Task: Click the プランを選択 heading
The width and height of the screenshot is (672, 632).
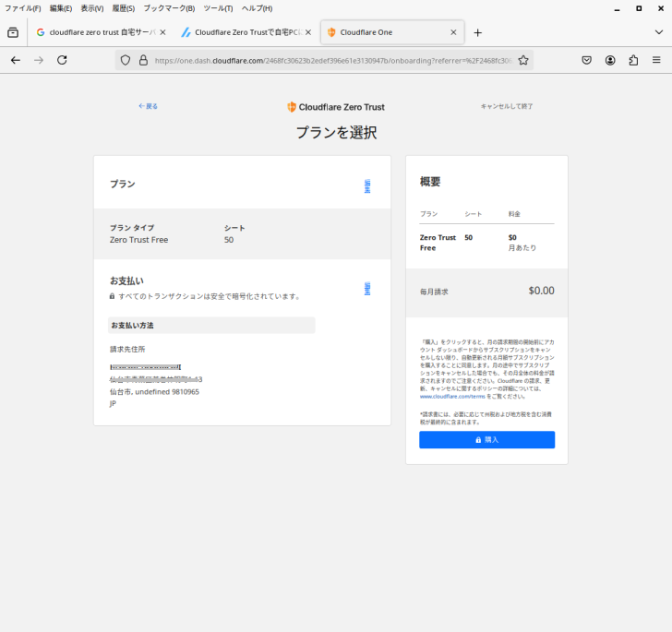Action: pyautogui.click(x=336, y=133)
